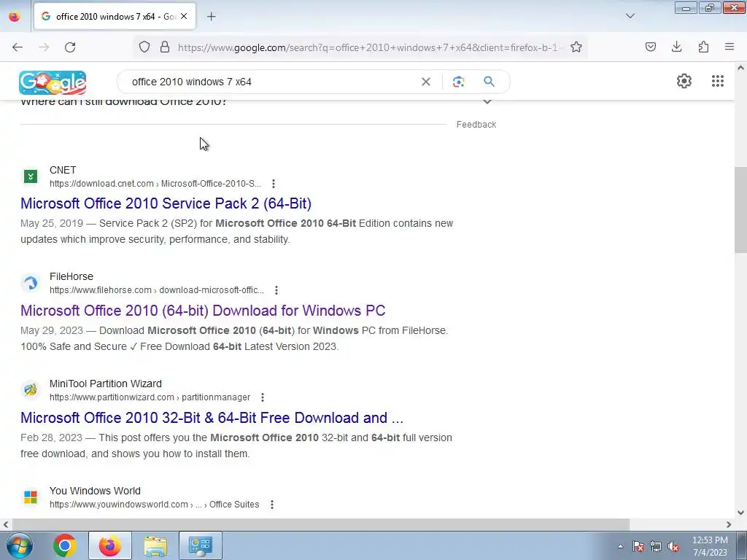This screenshot has width=747, height=560.
Task: Click the scroll left arrow
Action: (x=6, y=524)
